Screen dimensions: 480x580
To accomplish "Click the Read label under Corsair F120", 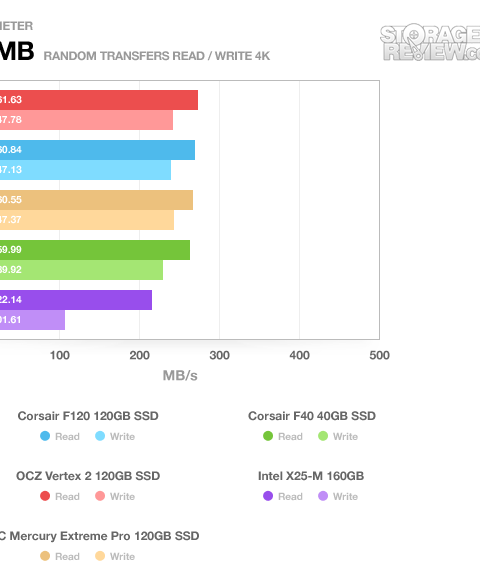I will [67, 436].
